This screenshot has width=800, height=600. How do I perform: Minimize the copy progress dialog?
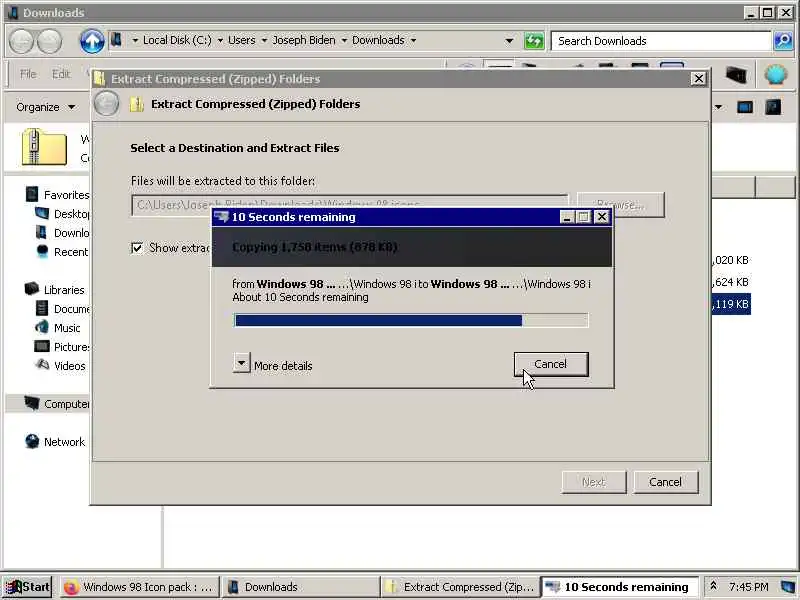[x=567, y=217]
